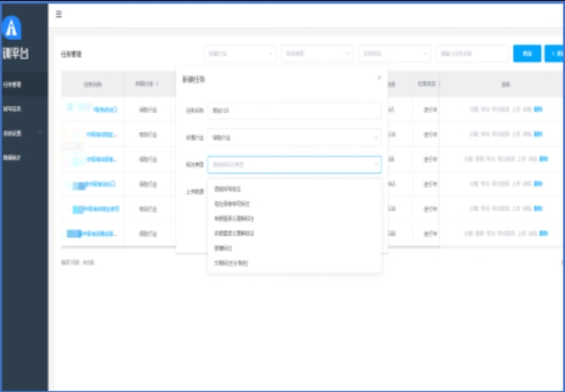The image size is (565, 392).
Task: Open the second filter dropdown above table
Action: coord(317,53)
